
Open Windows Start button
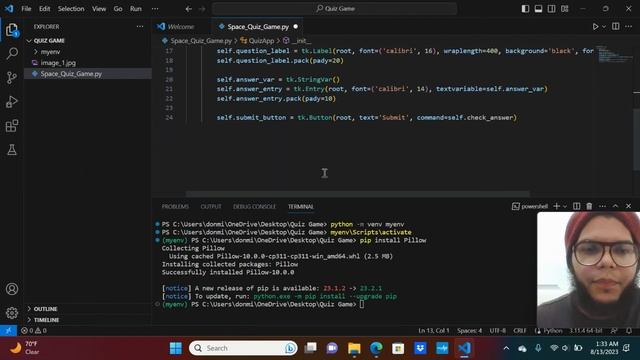pos(176,348)
